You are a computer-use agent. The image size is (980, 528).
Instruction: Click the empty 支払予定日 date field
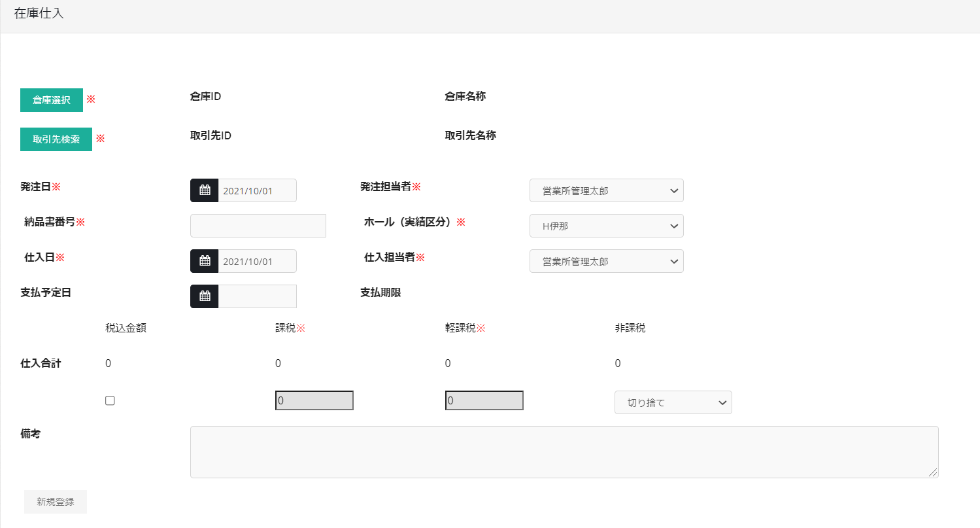click(257, 296)
